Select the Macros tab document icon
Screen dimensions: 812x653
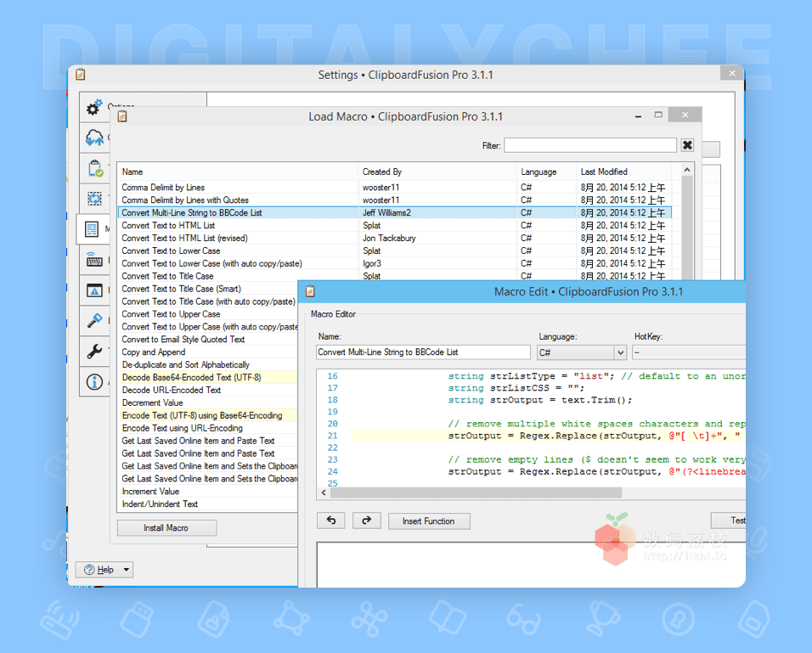[92, 229]
